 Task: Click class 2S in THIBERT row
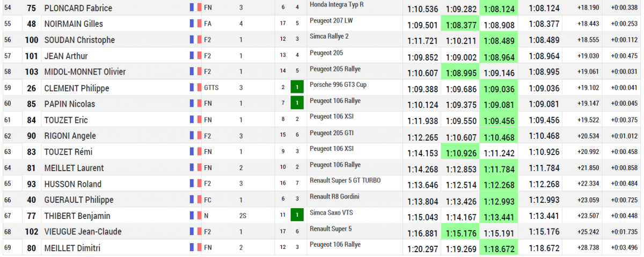[243, 216]
